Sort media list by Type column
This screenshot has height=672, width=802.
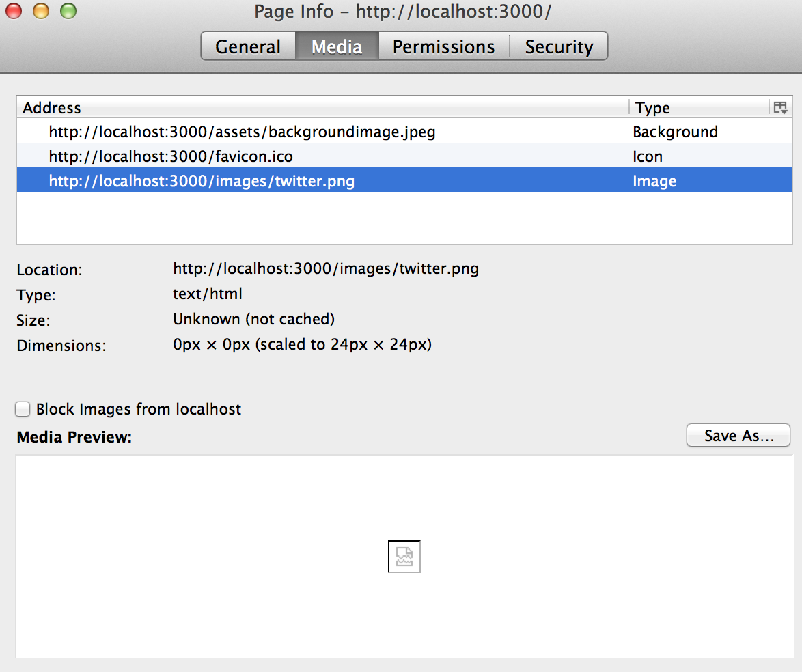pyautogui.click(x=652, y=107)
